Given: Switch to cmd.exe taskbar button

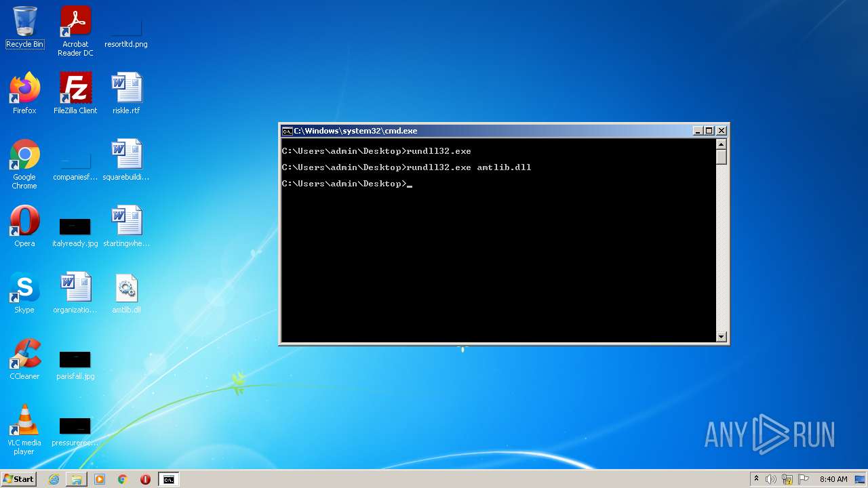Looking at the screenshot, I should (x=168, y=479).
